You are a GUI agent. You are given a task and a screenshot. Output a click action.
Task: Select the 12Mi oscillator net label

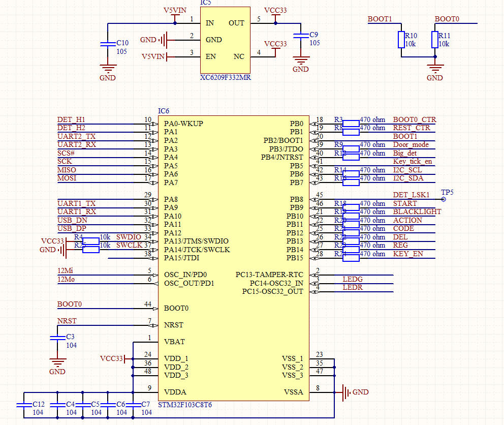coord(65,270)
